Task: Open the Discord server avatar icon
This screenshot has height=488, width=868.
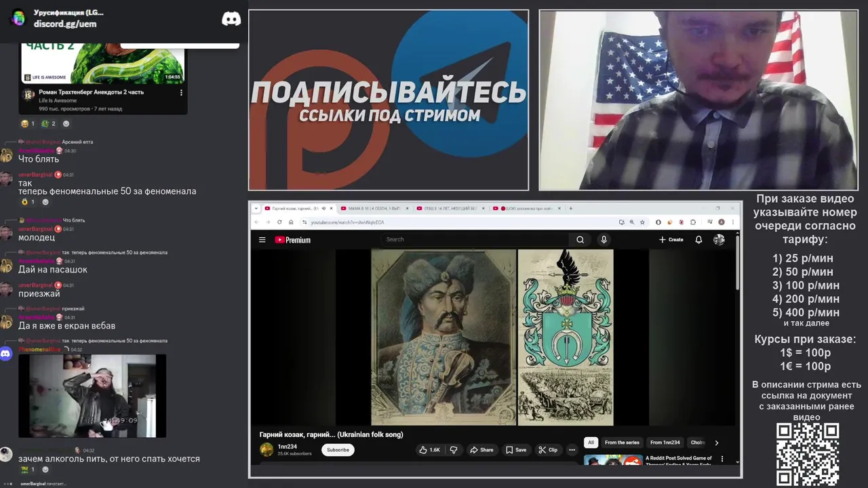Action: point(18,18)
